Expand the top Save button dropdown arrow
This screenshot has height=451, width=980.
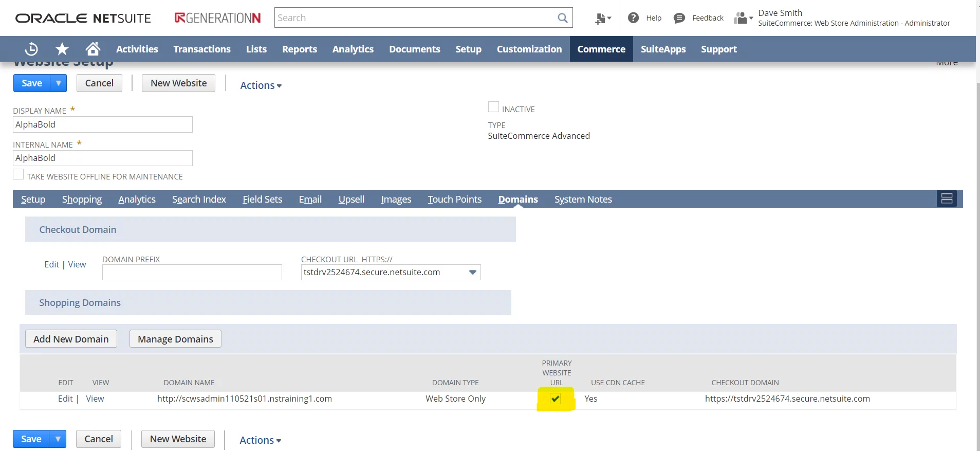[59, 83]
